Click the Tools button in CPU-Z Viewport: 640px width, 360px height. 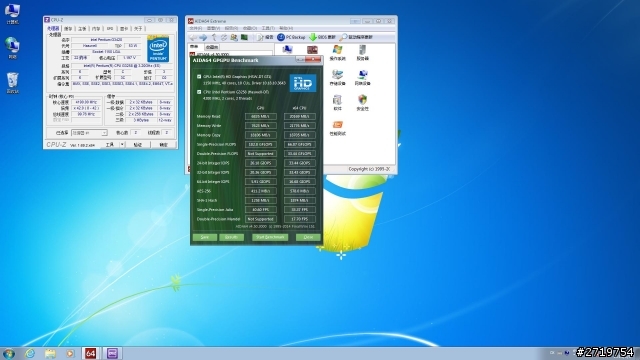(x=109, y=144)
